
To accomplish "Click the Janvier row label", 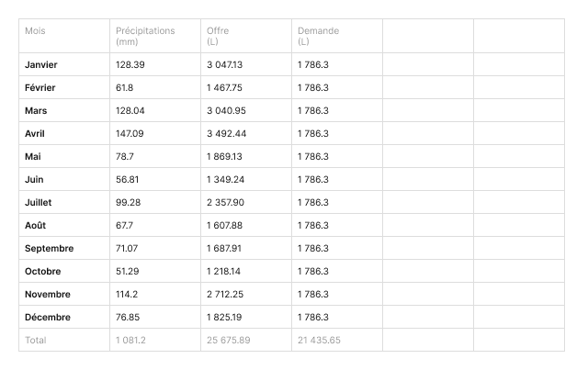I will 41,65.
